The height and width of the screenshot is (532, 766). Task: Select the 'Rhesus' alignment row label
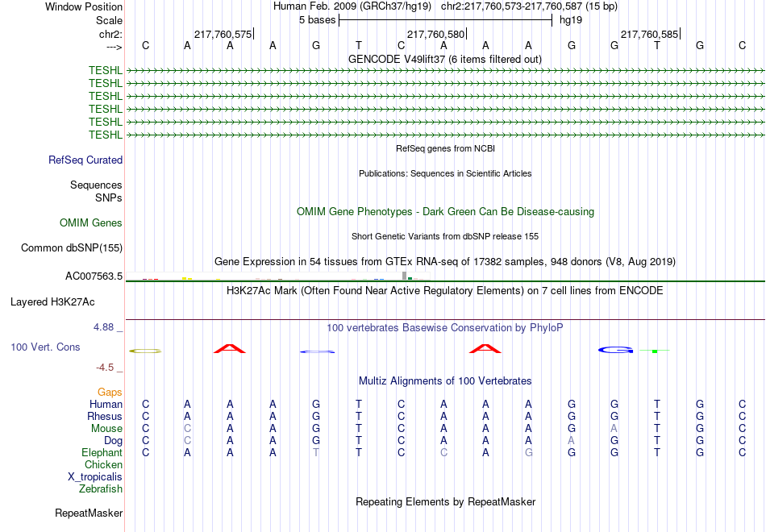pyautogui.click(x=105, y=416)
